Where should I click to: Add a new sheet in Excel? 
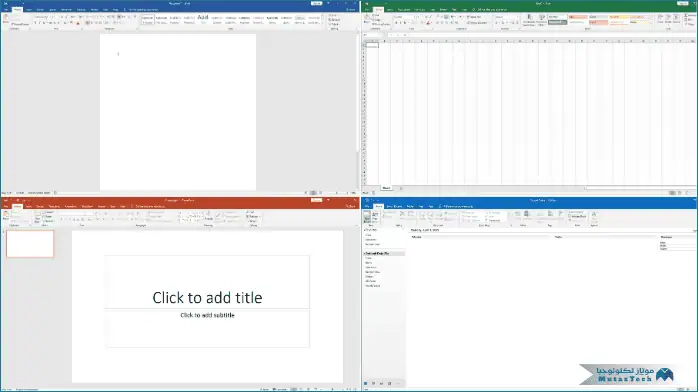pos(401,188)
